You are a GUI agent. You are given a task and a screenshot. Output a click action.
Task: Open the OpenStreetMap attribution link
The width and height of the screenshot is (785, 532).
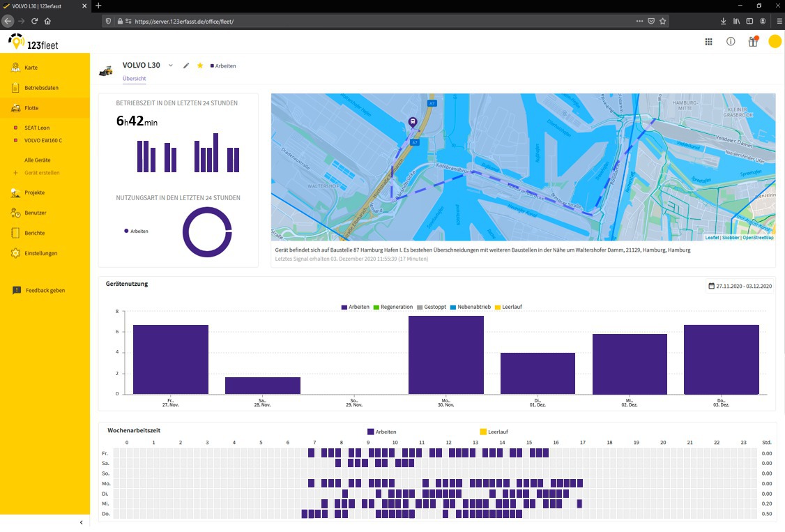coord(758,238)
